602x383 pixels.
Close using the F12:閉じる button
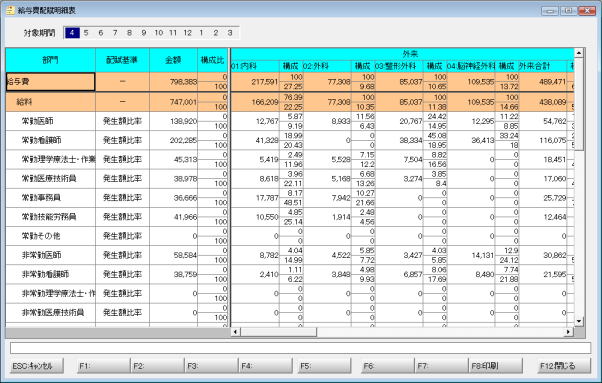(563, 366)
